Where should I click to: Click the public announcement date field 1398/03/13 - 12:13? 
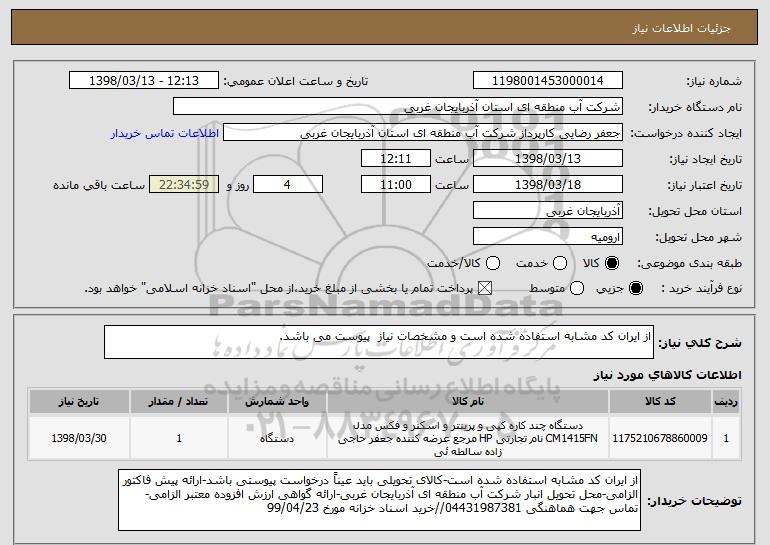point(144,81)
